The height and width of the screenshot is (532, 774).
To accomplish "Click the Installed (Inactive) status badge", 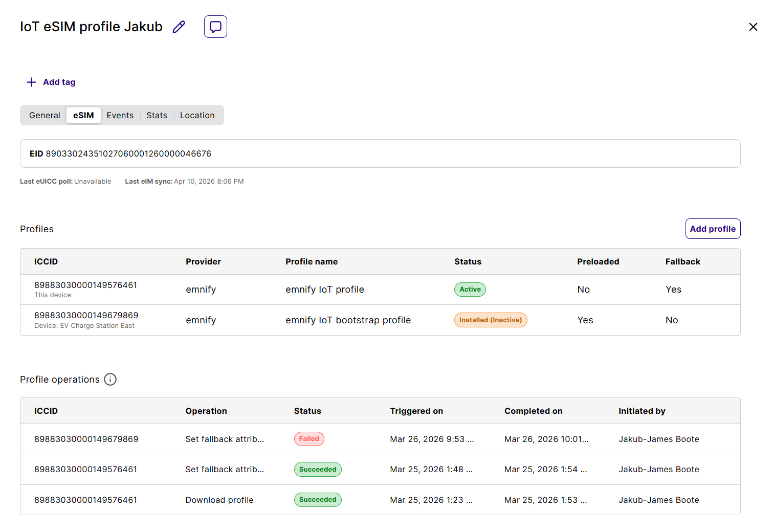I will pyautogui.click(x=490, y=320).
